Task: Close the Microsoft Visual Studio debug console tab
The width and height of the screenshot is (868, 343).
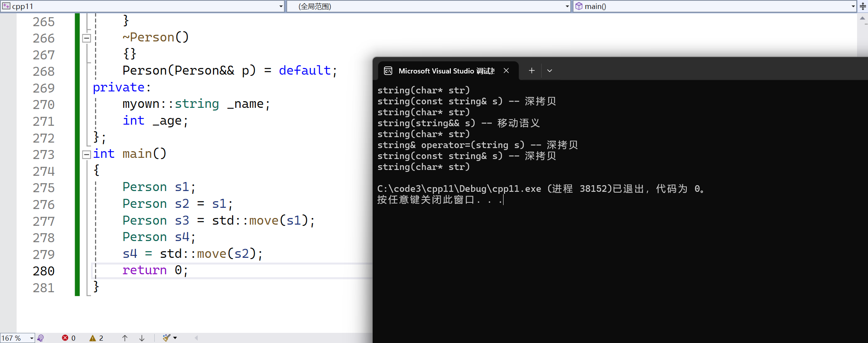Action: click(506, 71)
